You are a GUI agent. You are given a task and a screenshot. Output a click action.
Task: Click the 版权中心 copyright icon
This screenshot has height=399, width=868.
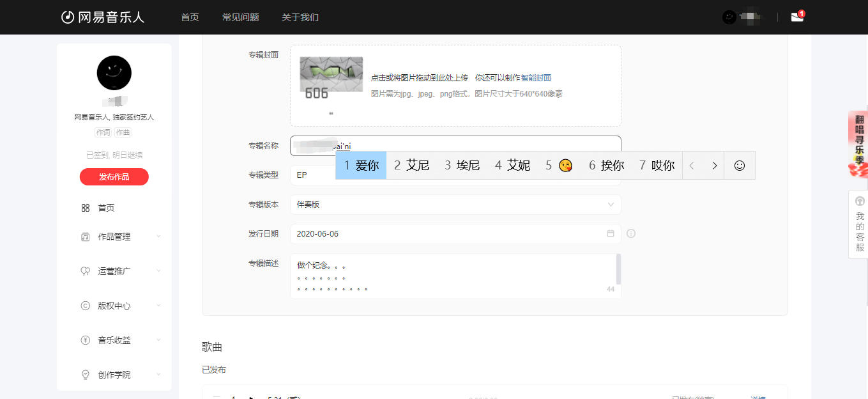pyautogui.click(x=86, y=306)
